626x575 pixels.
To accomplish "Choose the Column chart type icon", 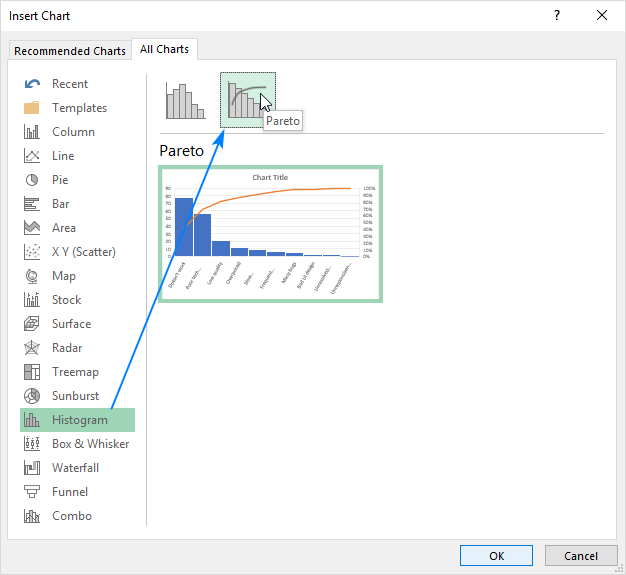I will pos(32,132).
